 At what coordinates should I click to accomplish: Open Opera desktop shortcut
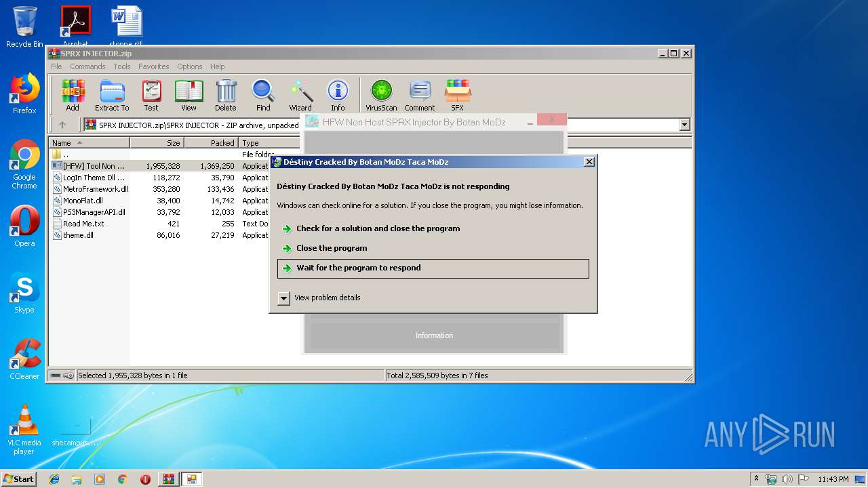pyautogui.click(x=24, y=226)
